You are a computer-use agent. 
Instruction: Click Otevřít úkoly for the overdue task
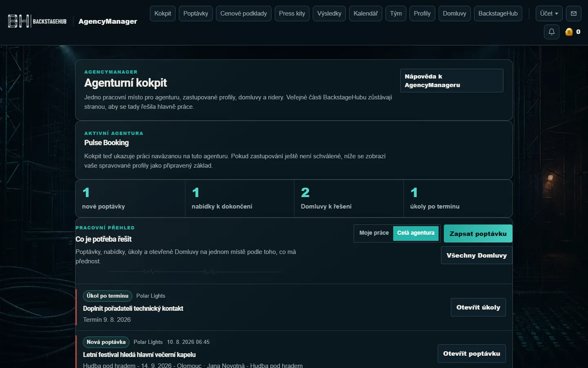(x=478, y=307)
